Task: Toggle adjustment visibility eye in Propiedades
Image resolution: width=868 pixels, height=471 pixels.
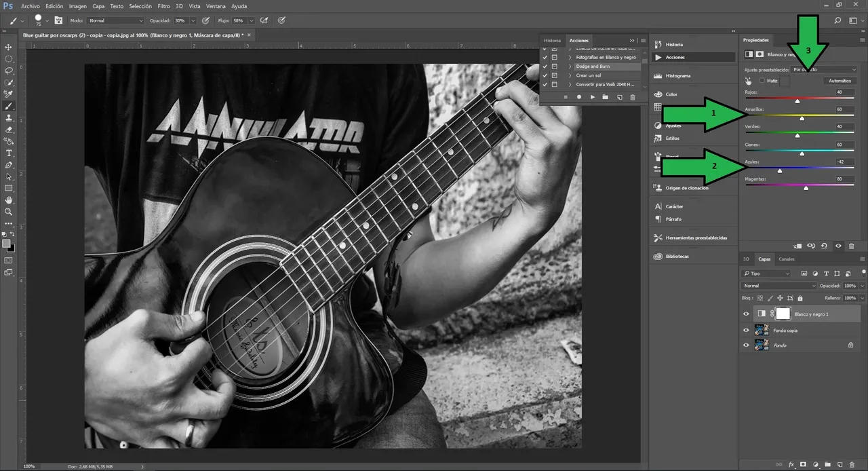Action: pos(838,246)
